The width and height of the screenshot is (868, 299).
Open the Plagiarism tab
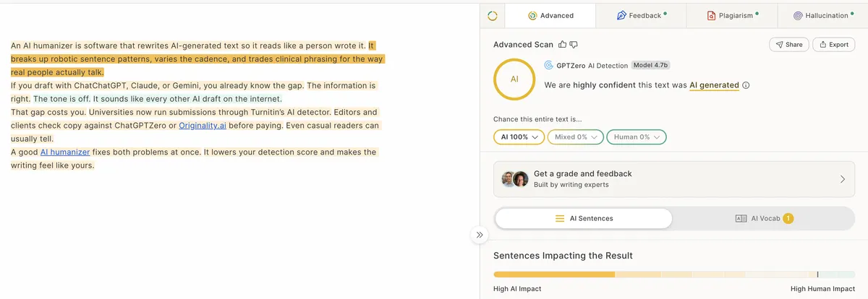click(x=732, y=15)
